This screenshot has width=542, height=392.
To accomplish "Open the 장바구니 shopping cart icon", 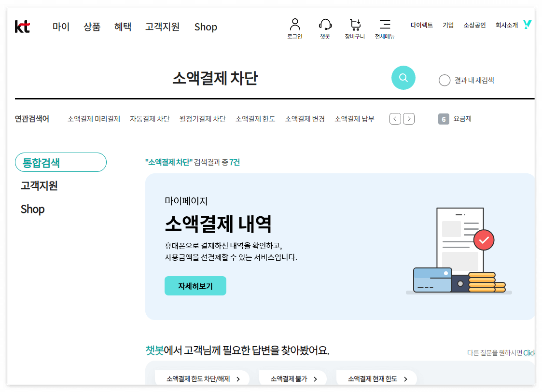I will pyautogui.click(x=355, y=28).
